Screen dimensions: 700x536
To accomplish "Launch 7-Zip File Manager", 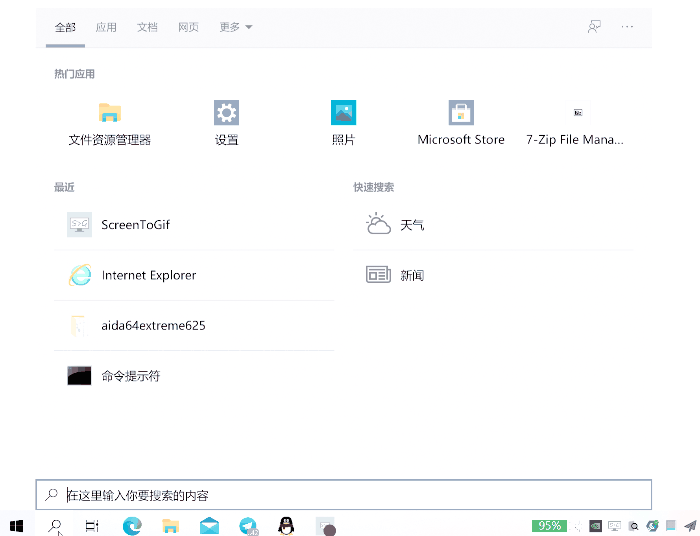I will pyautogui.click(x=575, y=124).
